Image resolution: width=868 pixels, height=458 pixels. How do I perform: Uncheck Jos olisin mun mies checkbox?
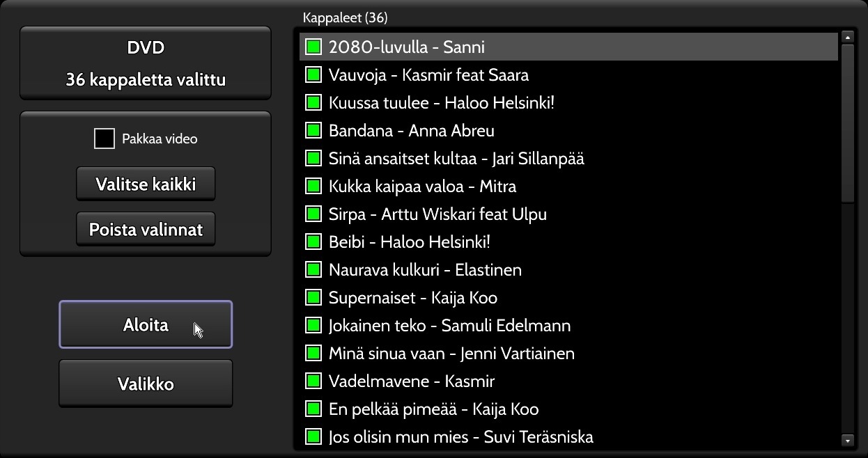(x=313, y=437)
